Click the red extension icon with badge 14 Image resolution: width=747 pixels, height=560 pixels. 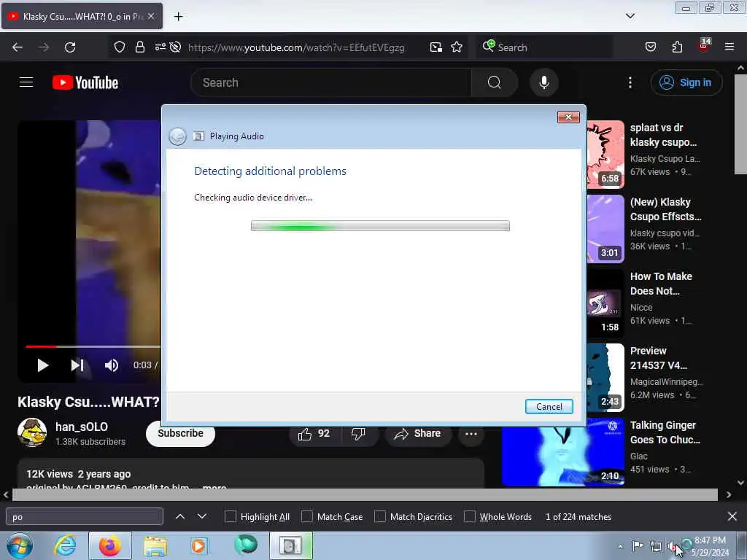(704, 46)
